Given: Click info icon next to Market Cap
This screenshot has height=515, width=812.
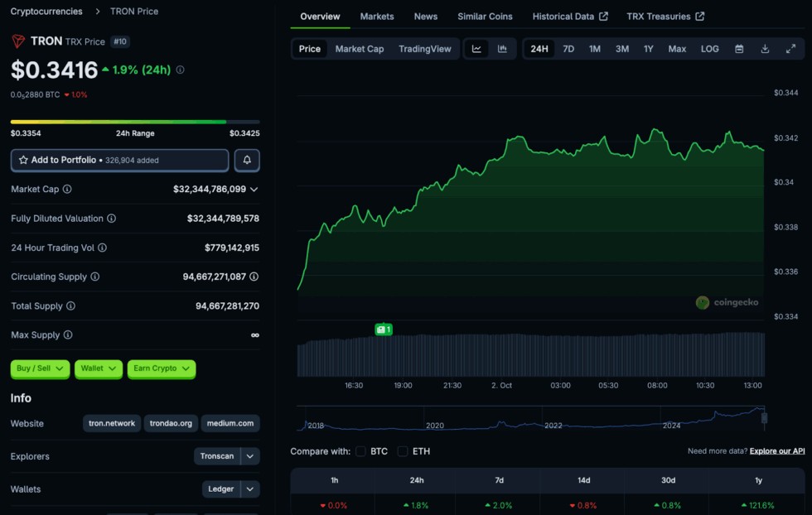Looking at the screenshot, I should pyautogui.click(x=67, y=190).
